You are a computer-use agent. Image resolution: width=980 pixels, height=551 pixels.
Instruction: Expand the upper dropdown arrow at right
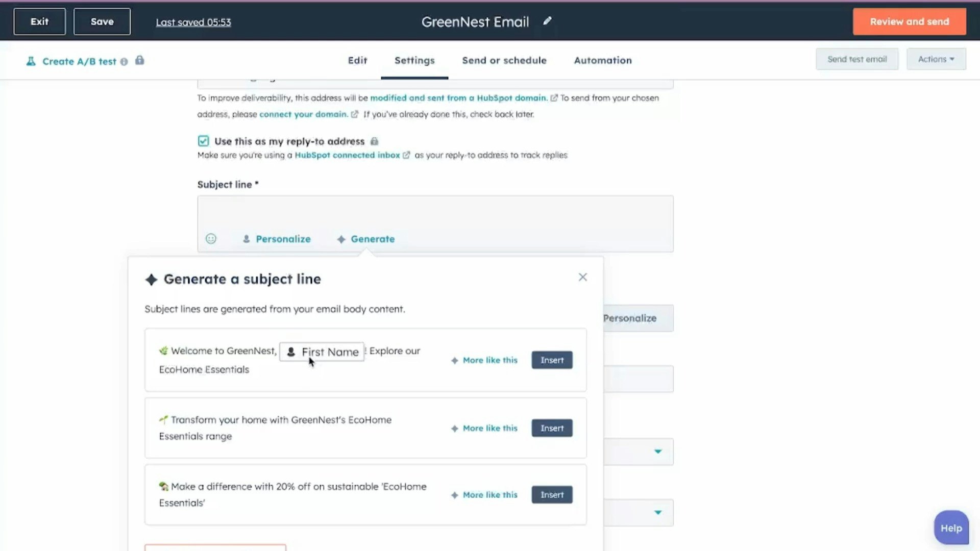tap(658, 452)
